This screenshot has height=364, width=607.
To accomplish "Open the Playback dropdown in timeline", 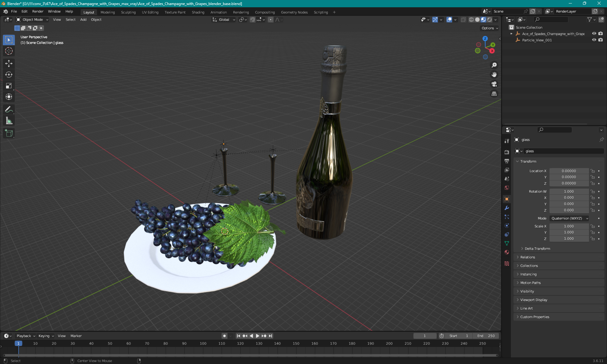I will click(26, 336).
